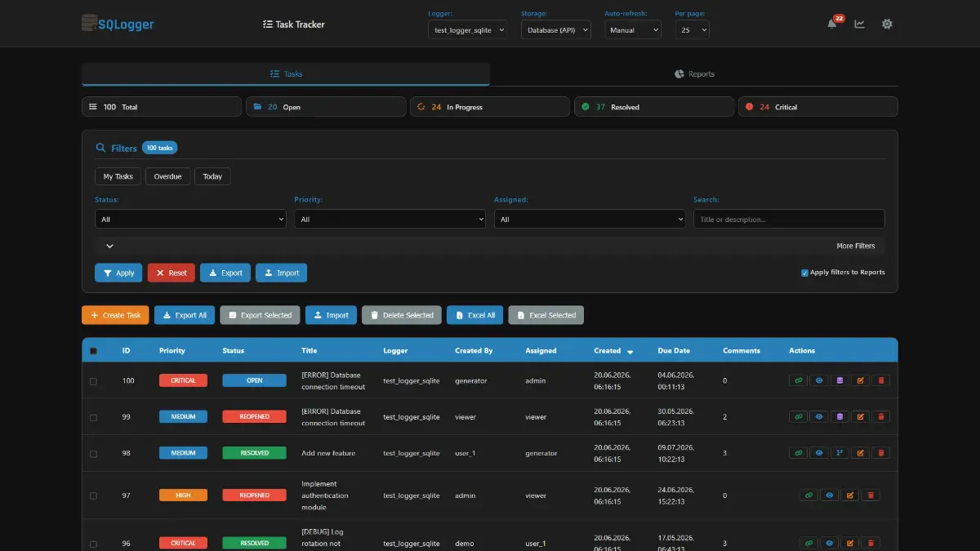This screenshot has height=551, width=980.
Task: Delete task 99 with the trash icon
Action: (x=880, y=416)
